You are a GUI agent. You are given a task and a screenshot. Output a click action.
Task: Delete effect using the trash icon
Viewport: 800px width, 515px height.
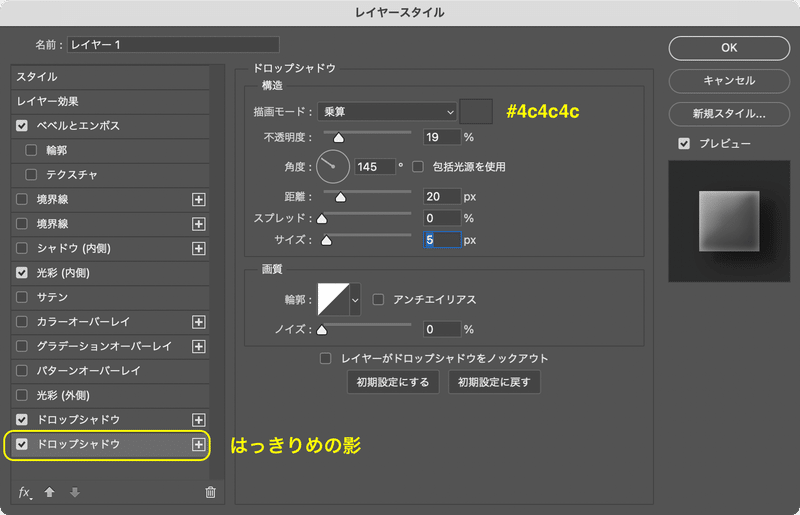[210, 492]
